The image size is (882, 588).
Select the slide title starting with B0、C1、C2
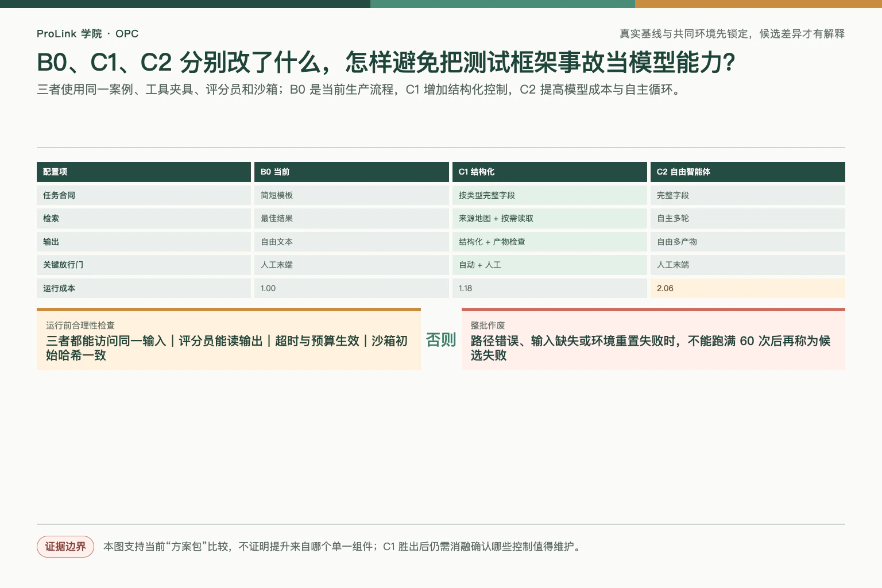386,63
